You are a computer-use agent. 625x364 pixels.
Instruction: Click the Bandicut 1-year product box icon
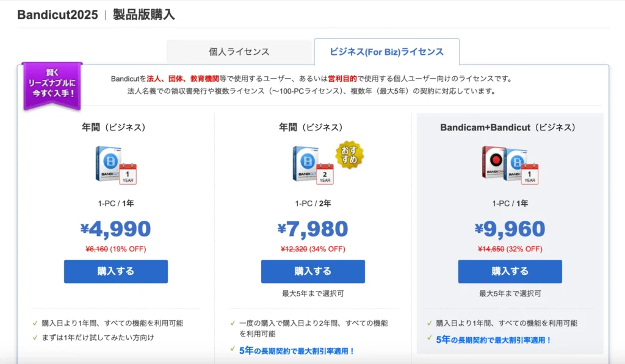coord(108,164)
